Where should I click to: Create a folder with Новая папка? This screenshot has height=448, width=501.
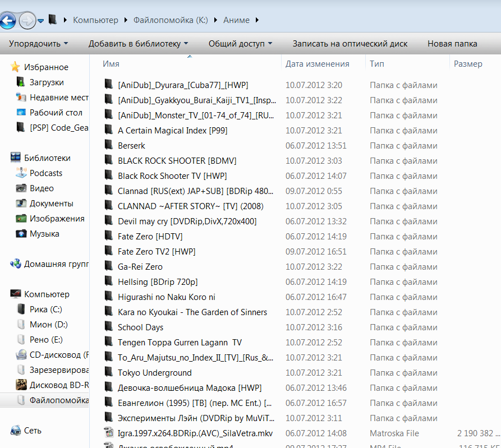(x=452, y=43)
